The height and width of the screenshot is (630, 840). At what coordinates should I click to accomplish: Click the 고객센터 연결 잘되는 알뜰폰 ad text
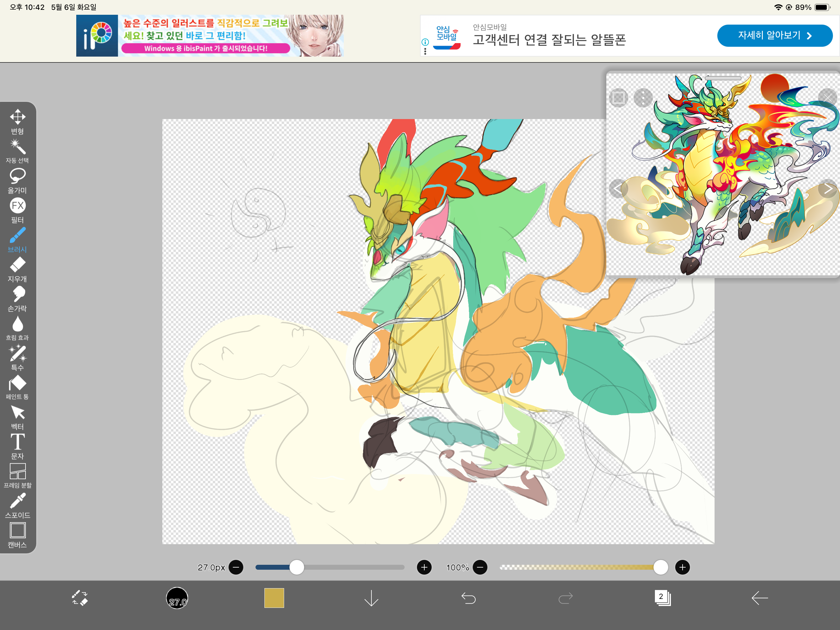549,40
